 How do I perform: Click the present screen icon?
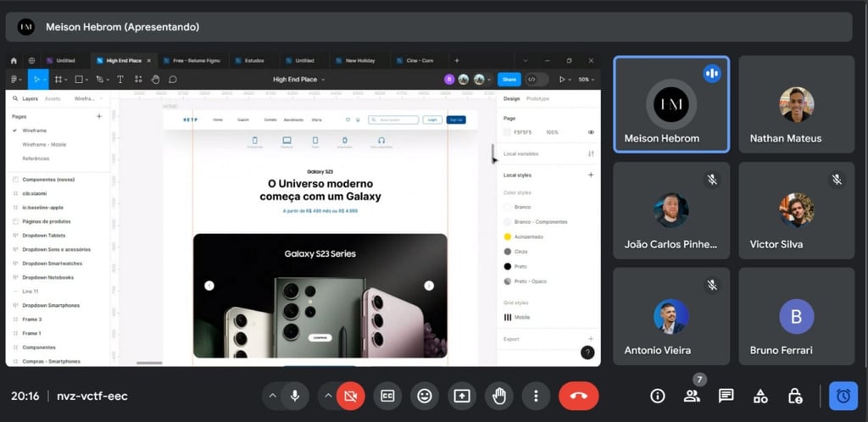[x=462, y=396]
